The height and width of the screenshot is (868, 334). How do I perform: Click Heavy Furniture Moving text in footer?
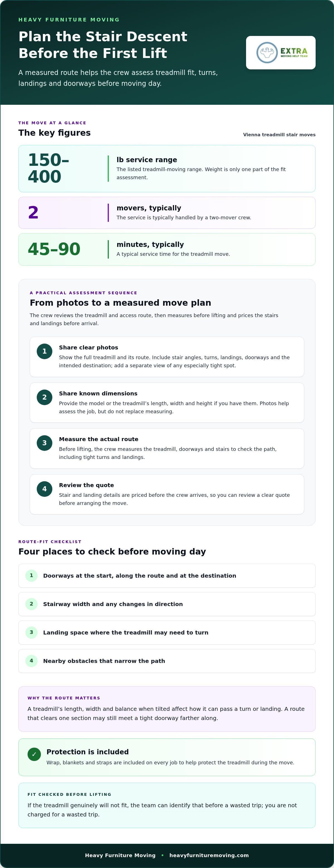point(120,855)
